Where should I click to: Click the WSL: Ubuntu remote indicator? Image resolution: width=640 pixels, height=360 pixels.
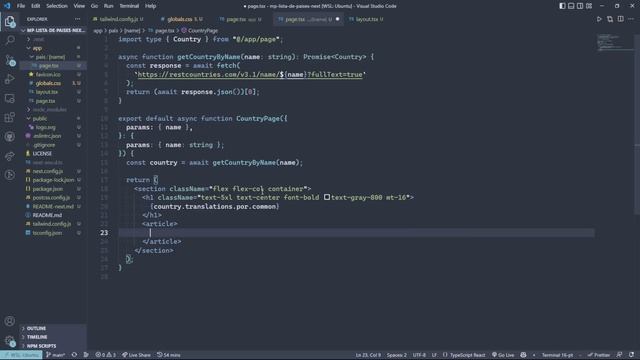[21, 355]
